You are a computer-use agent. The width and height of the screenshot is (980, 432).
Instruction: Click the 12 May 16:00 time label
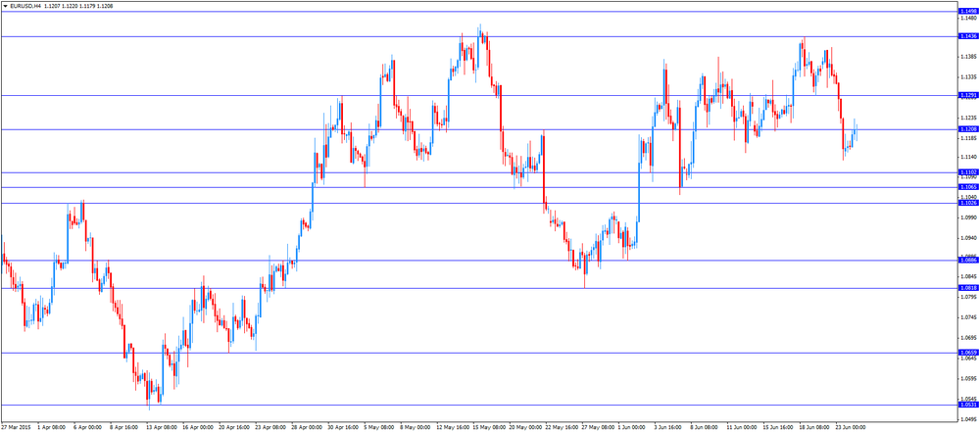pyautogui.click(x=453, y=428)
